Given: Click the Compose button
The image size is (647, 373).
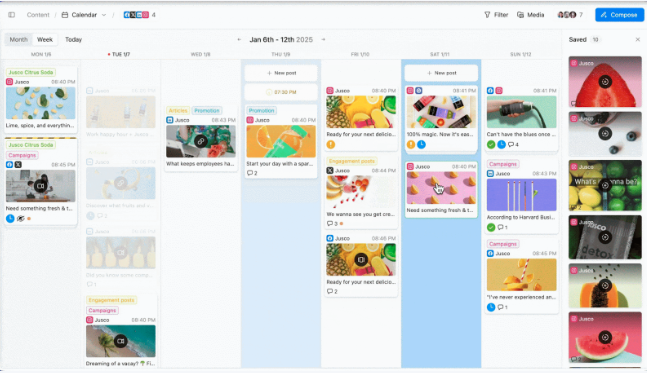Looking at the screenshot, I should click(619, 15).
